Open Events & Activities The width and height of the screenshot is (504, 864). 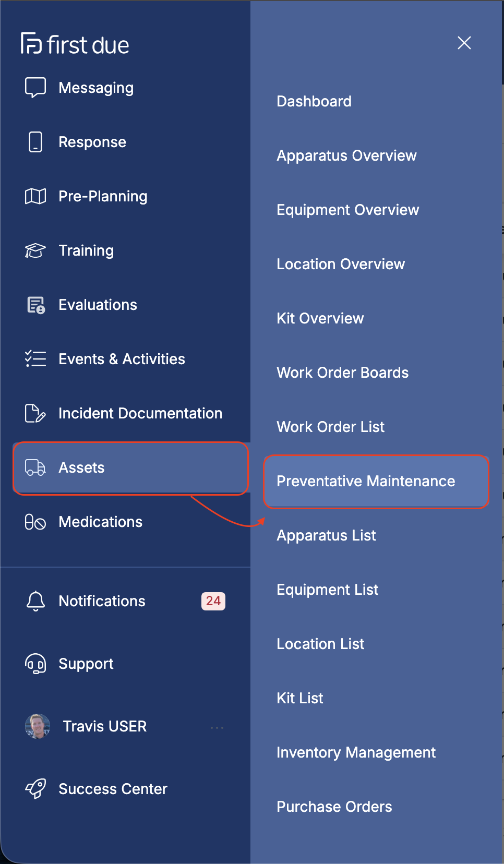[122, 359]
